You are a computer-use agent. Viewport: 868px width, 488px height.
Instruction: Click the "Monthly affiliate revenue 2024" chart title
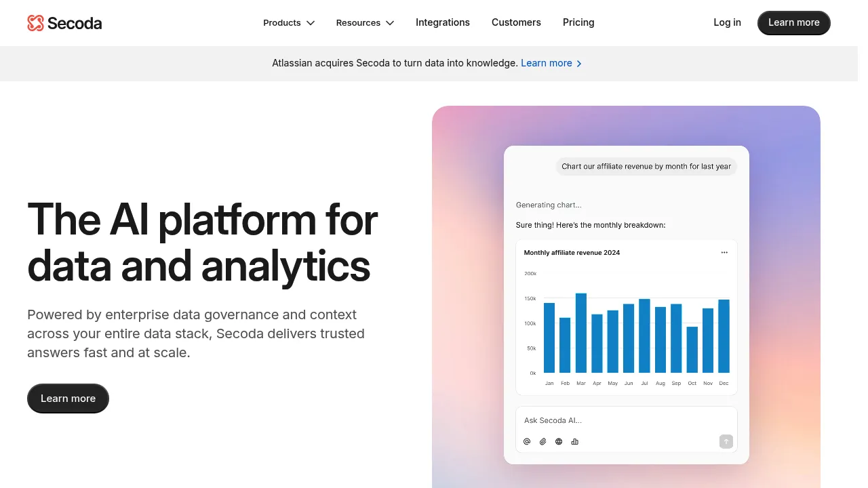[572, 253]
